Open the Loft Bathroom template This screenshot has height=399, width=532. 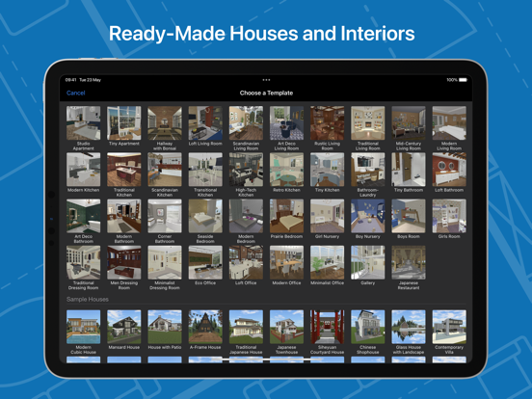[449, 170]
